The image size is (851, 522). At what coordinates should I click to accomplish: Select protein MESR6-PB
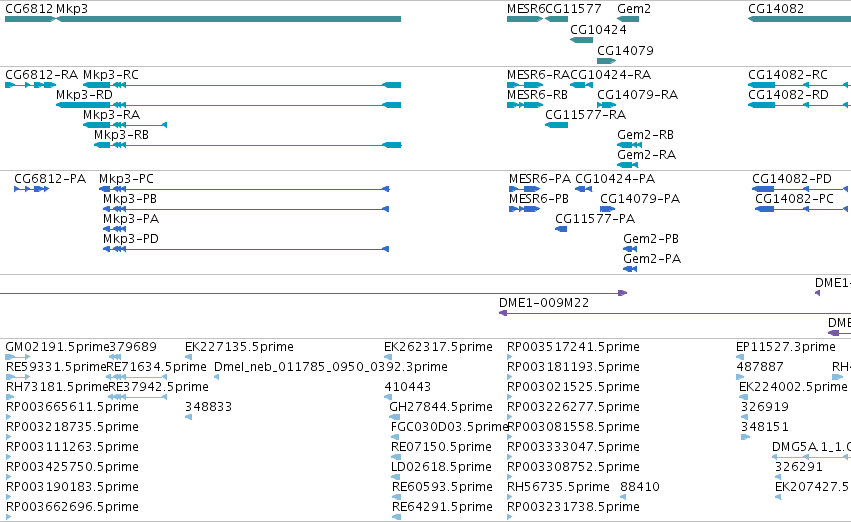539,199
